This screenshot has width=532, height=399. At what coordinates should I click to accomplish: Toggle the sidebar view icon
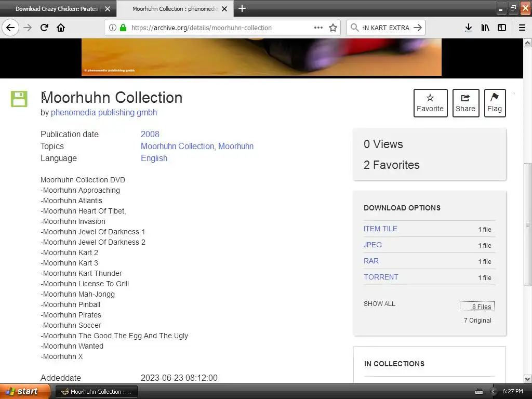(x=502, y=28)
